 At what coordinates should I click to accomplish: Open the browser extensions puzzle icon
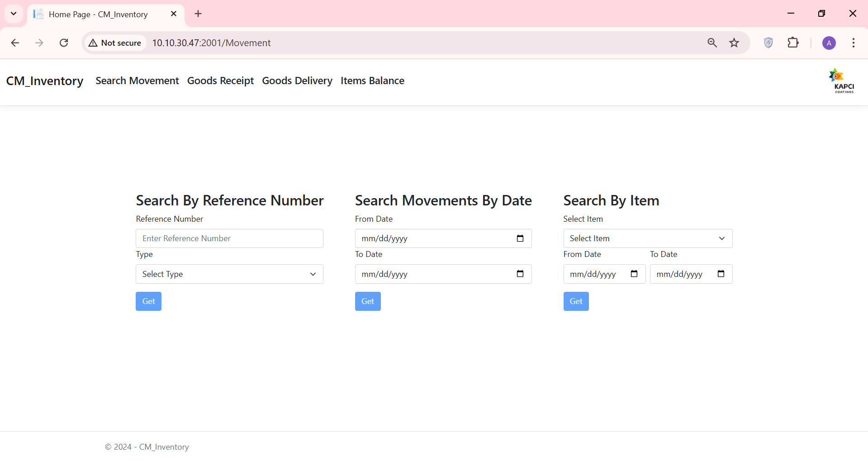pyautogui.click(x=794, y=43)
